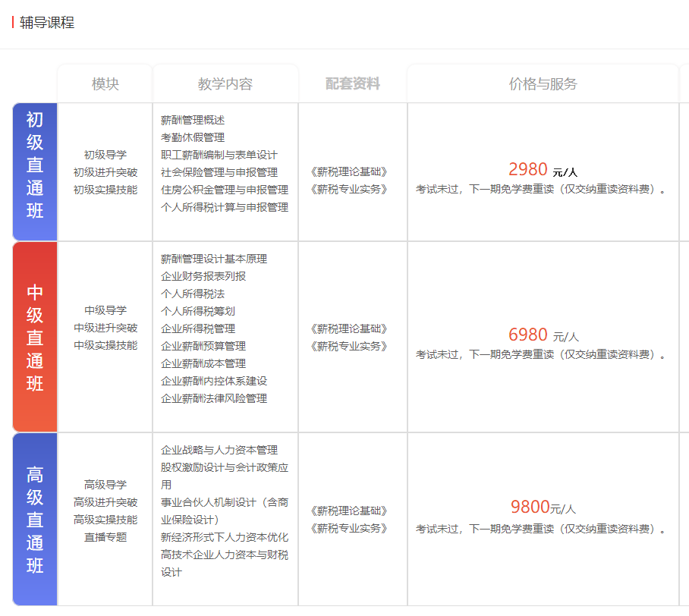Click the 中级导学 module text
The height and width of the screenshot is (616, 689).
coord(105,310)
